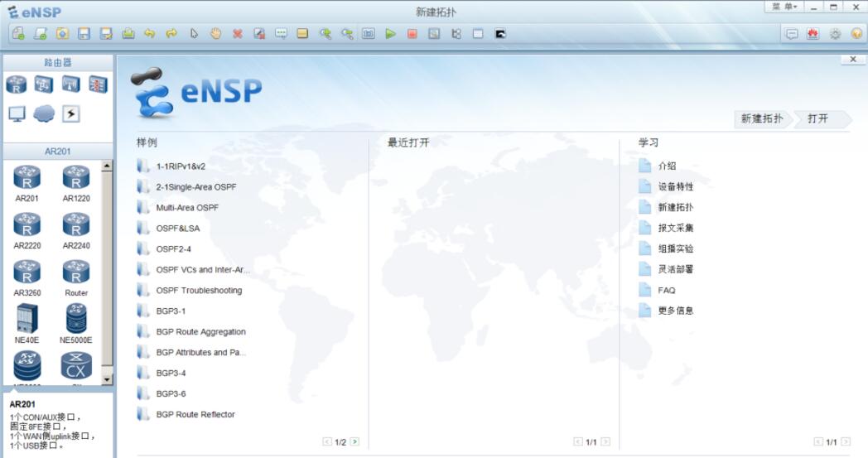The width and height of the screenshot is (868, 458).
Task: Click the save topology floppy icon
Action: tap(84, 34)
